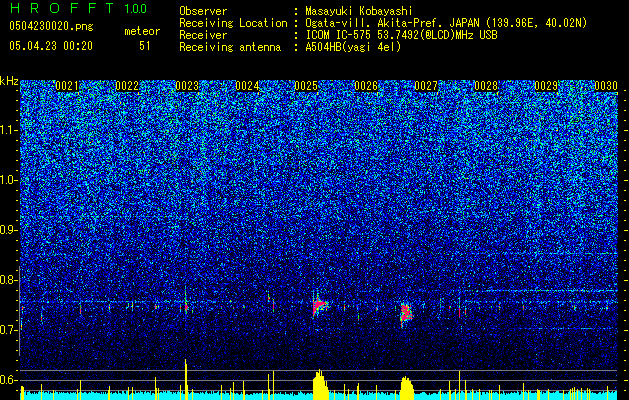Click the 0.9 kHz frequency axis label

coord(9,230)
